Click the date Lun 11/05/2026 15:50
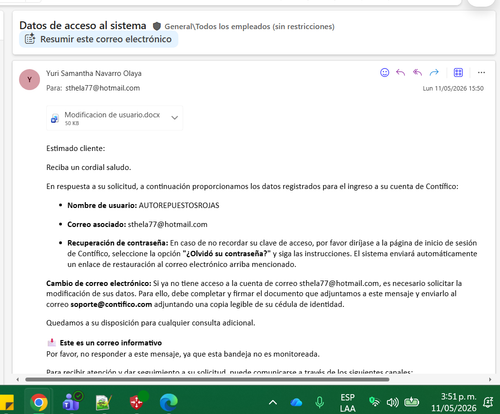This screenshot has height=414, width=500. point(453,88)
